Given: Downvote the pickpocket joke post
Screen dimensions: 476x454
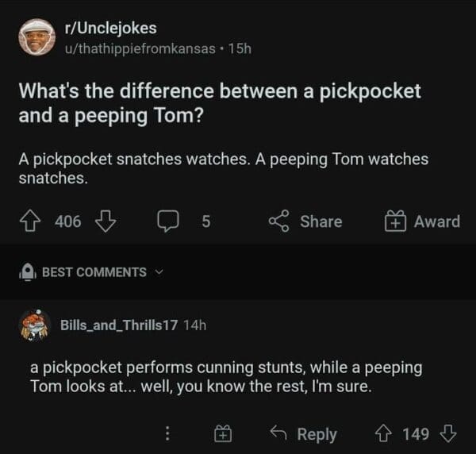Looking at the screenshot, I should point(105,221).
